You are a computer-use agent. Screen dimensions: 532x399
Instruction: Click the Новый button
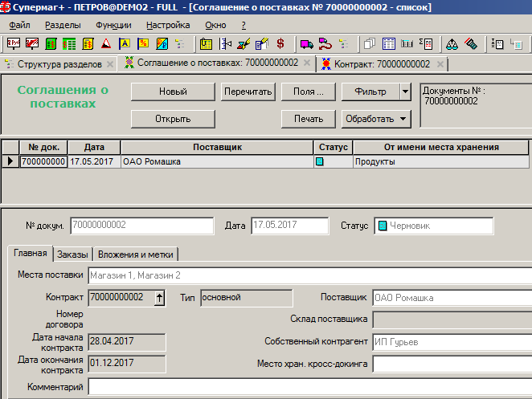point(173,92)
